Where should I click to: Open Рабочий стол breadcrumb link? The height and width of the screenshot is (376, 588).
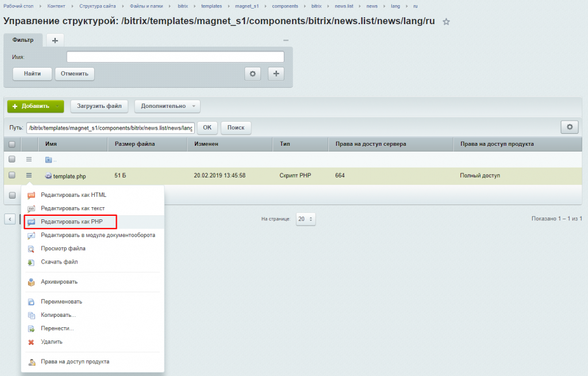coord(18,6)
